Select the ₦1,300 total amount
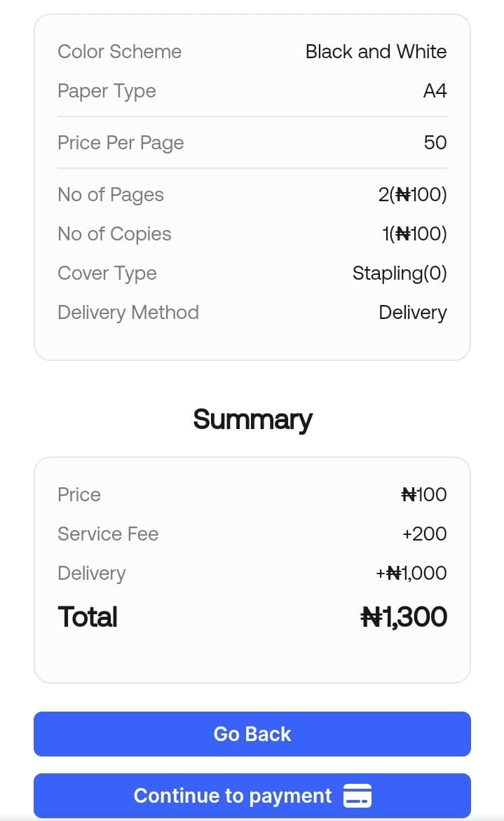 coord(403,617)
